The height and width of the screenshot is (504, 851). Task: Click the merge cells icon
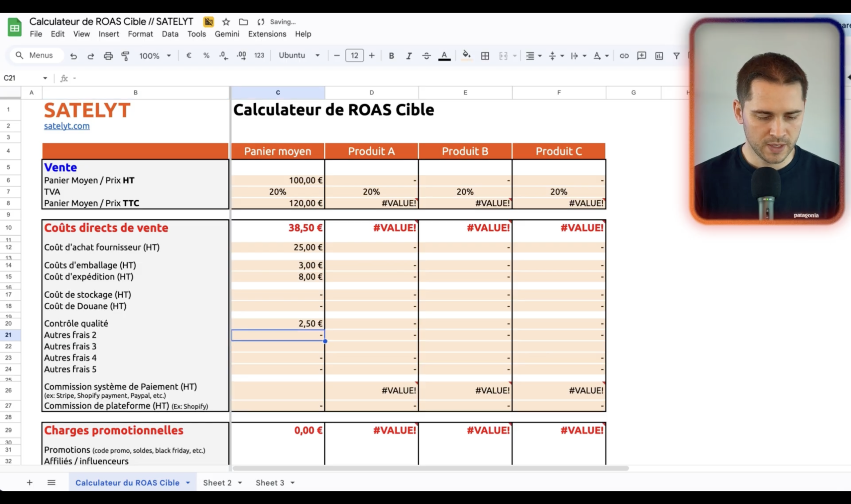click(x=503, y=56)
